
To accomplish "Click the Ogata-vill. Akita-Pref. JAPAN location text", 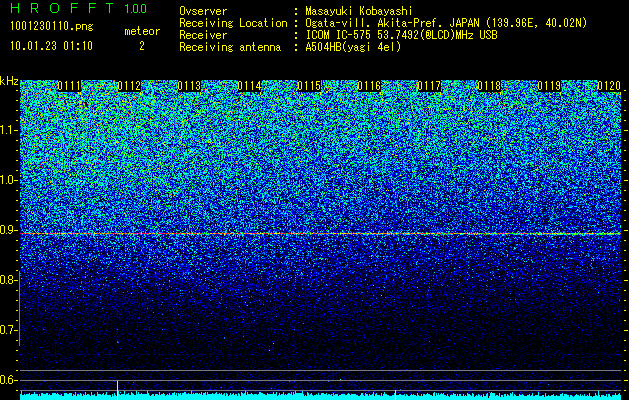I will tap(446, 23).
